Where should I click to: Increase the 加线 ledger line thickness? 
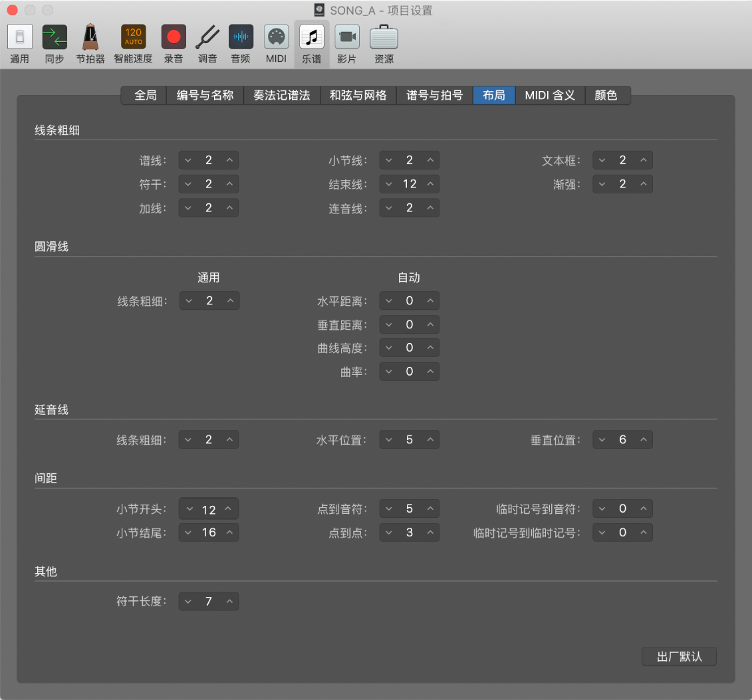pos(230,208)
